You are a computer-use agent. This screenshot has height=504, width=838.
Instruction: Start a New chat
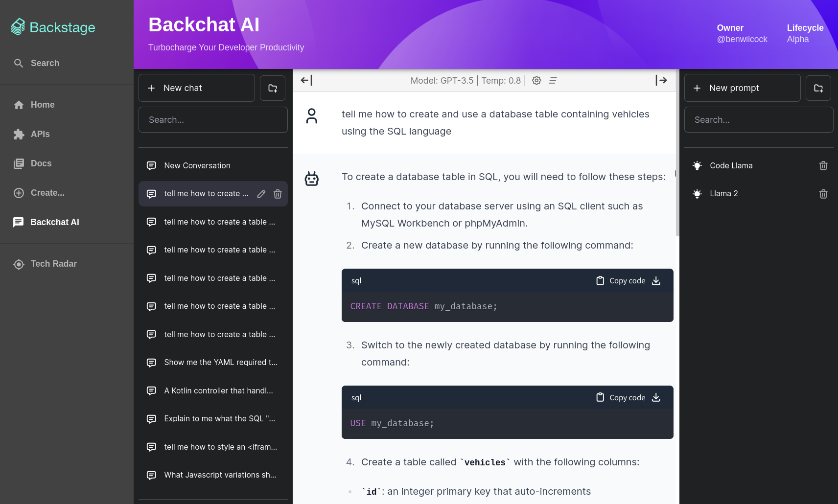point(197,88)
